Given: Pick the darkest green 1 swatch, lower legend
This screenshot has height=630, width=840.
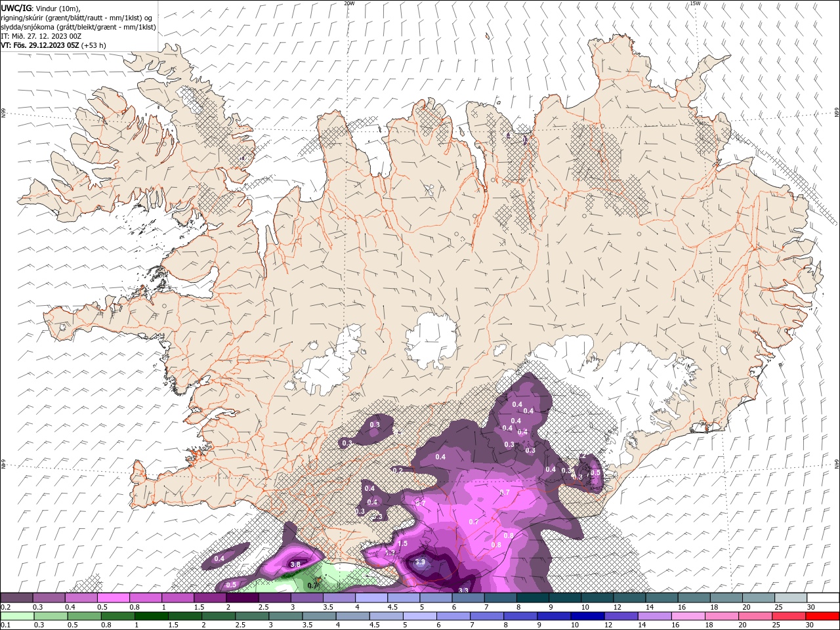Looking at the screenshot, I should 151,616.
